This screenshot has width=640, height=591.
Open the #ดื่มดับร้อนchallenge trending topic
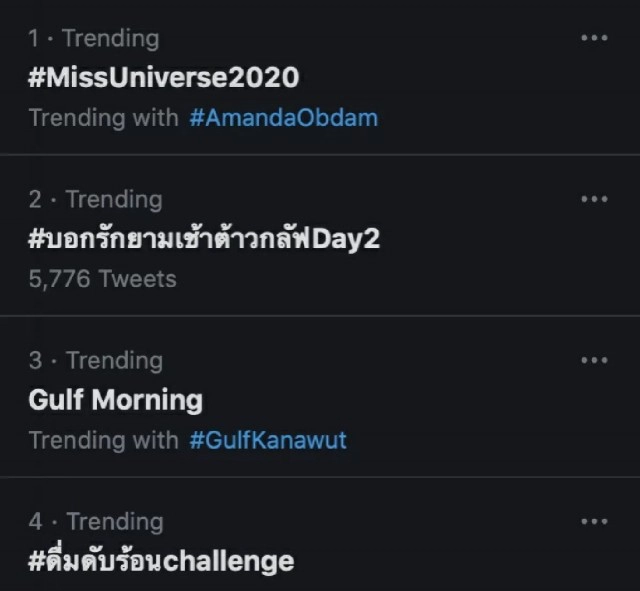[161, 561]
